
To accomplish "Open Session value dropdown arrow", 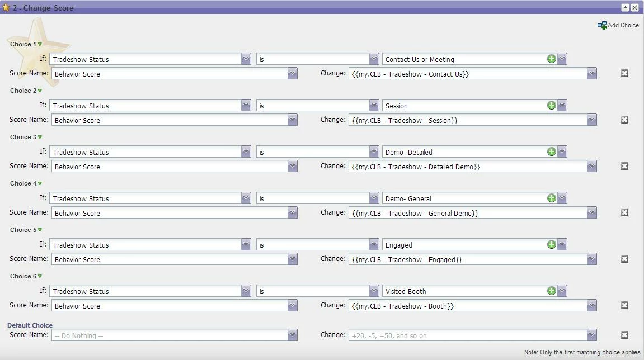I will pyautogui.click(x=562, y=106).
